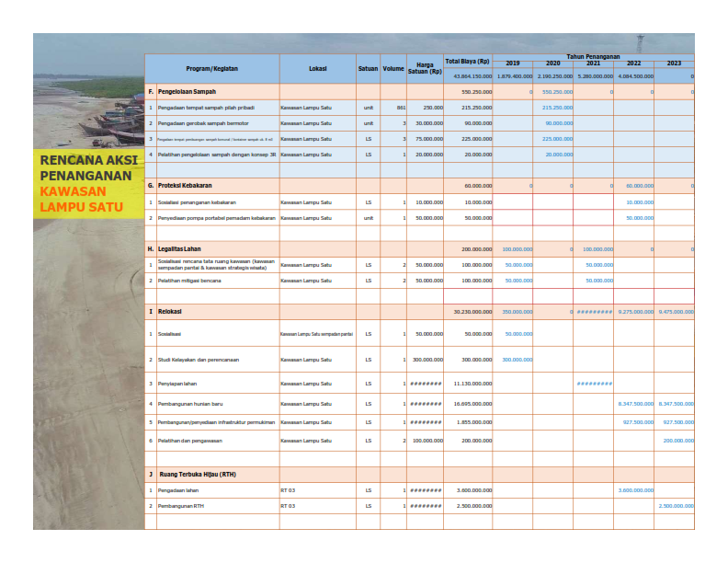Click "Pengadaan lahan" row label

[178, 490]
